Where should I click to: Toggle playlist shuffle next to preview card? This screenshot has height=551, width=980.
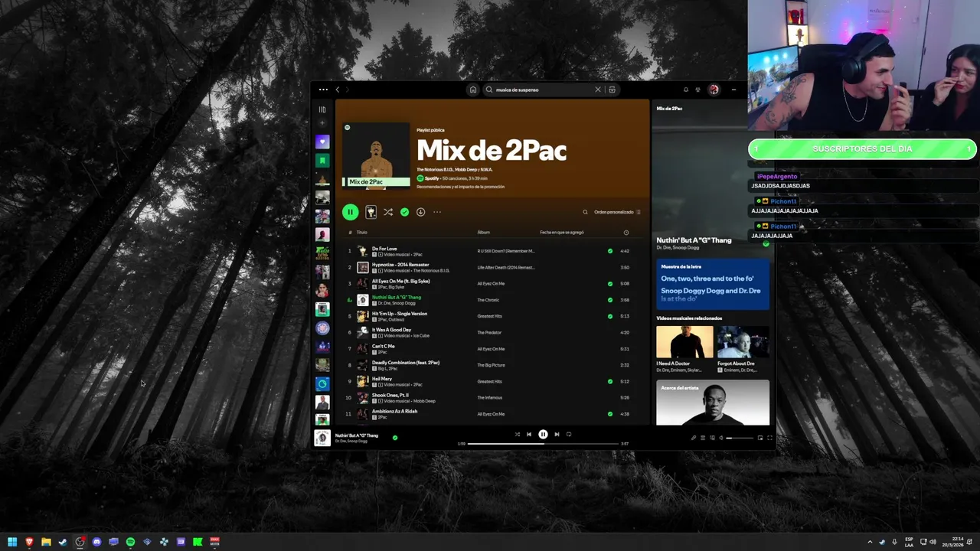click(388, 212)
